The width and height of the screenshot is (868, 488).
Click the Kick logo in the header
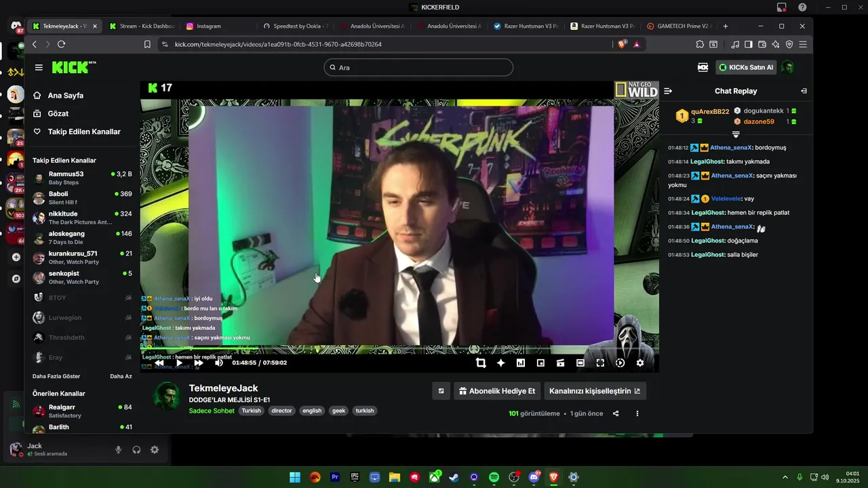point(73,68)
